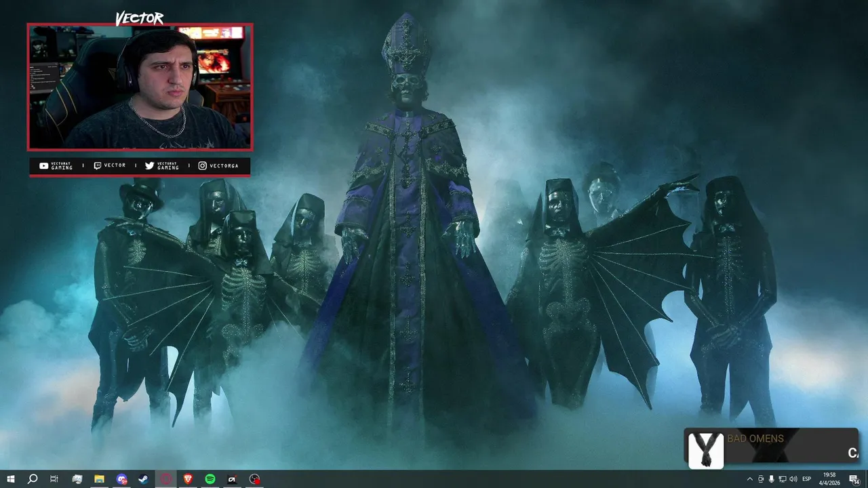This screenshot has width=868, height=488.
Task: Open the recording app icon with red dot
Action: click(x=254, y=479)
